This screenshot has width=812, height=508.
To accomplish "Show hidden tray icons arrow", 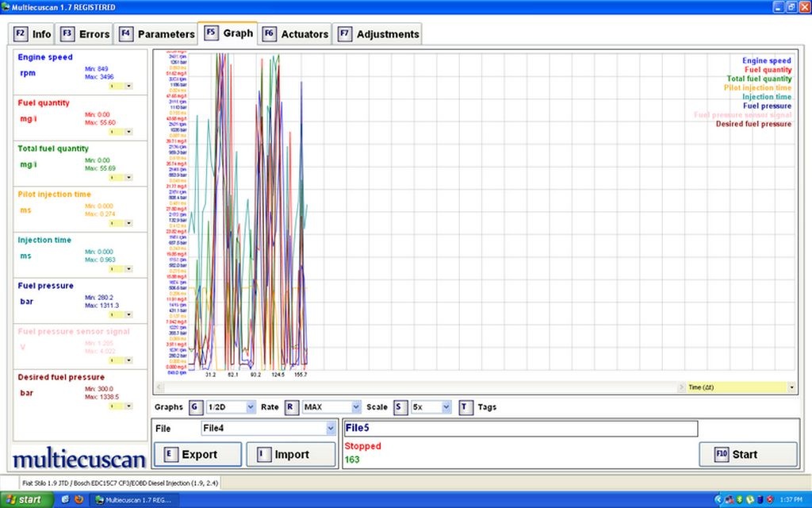I will [718, 500].
